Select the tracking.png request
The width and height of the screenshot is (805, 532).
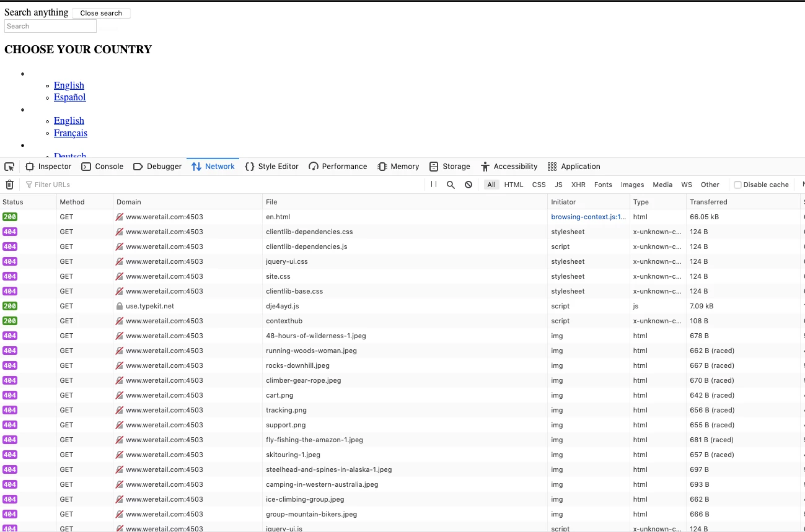pyautogui.click(x=402, y=410)
